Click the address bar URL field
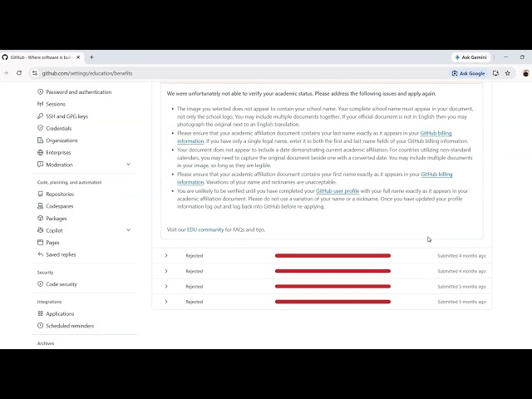 [x=238, y=73]
